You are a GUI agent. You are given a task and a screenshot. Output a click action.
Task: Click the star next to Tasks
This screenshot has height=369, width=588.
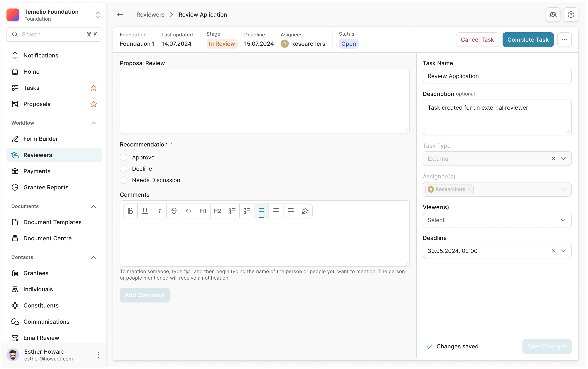93,88
